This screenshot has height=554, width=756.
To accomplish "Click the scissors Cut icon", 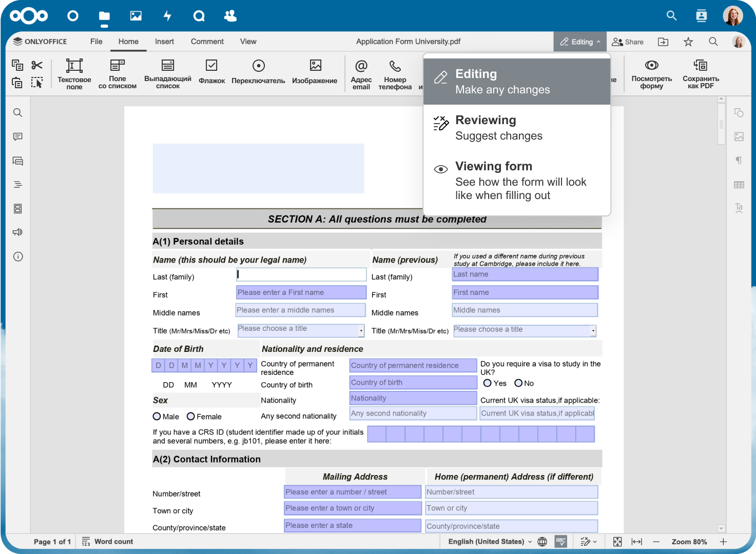I will point(37,65).
